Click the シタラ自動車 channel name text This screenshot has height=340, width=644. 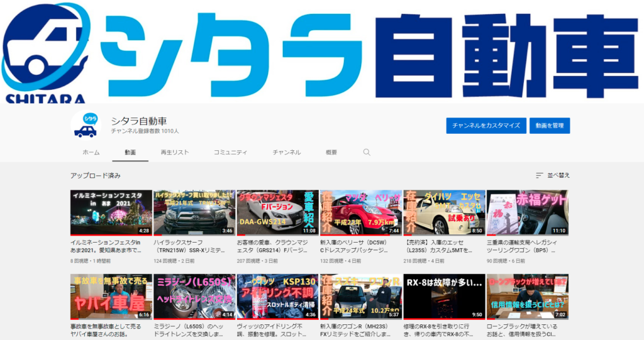139,121
